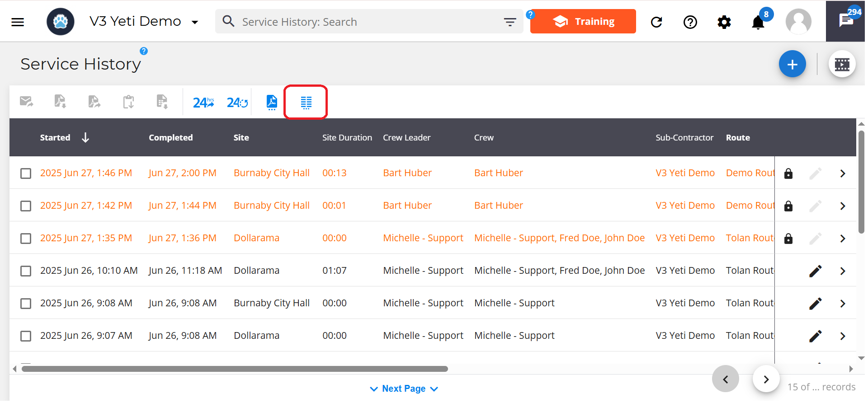The width and height of the screenshot is (868, 403).
Task: Expand details of Jun 26, 9:07 AM row
Action: 843,336
